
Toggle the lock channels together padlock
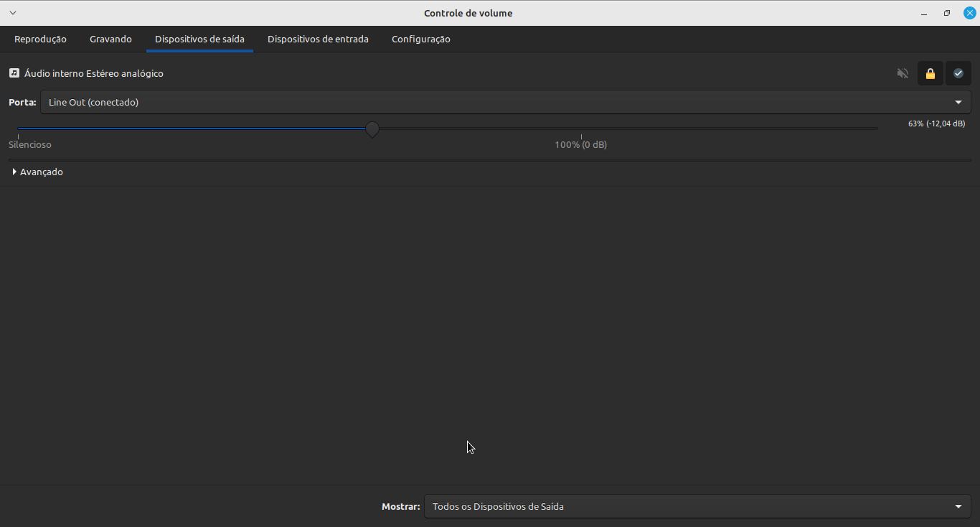tap(930, 73)
